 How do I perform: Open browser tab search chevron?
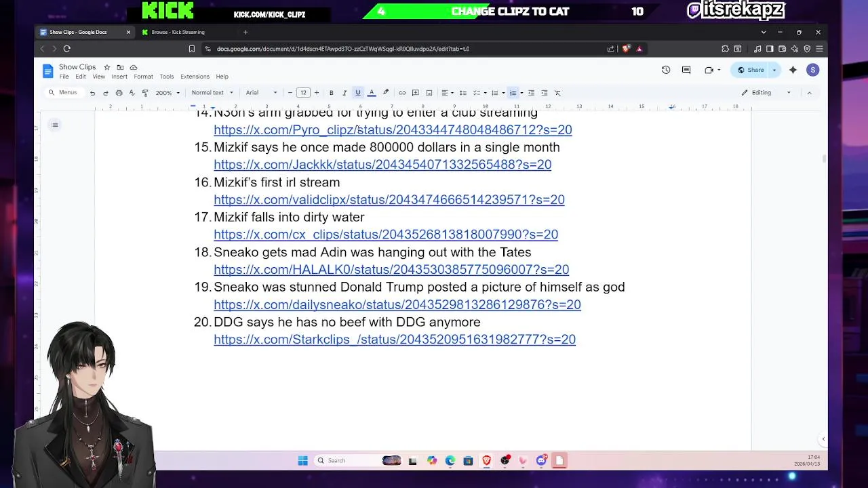[x=764, y=32]
